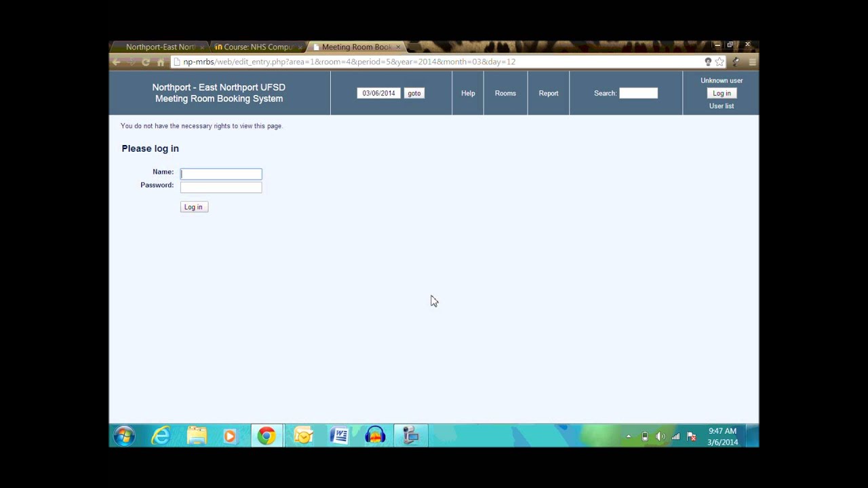Screen dimensions: 868x488
Task: Launch Internet Explorer from taskbar
Action: [160, 436]
